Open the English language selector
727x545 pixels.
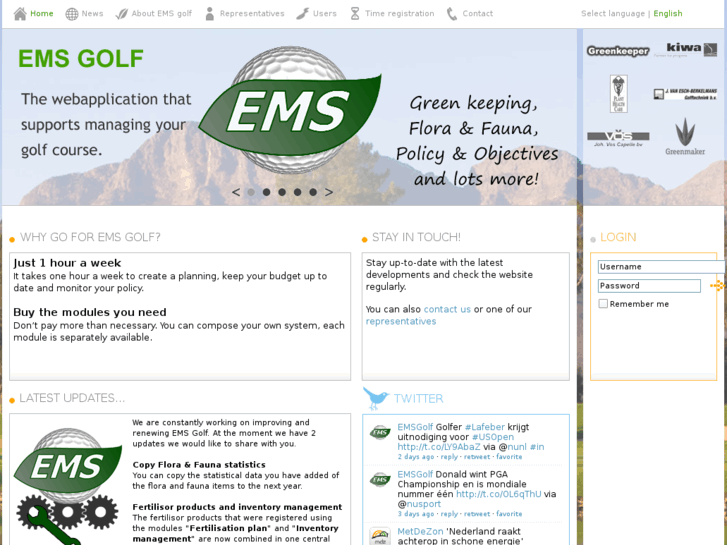click(668, 14)
